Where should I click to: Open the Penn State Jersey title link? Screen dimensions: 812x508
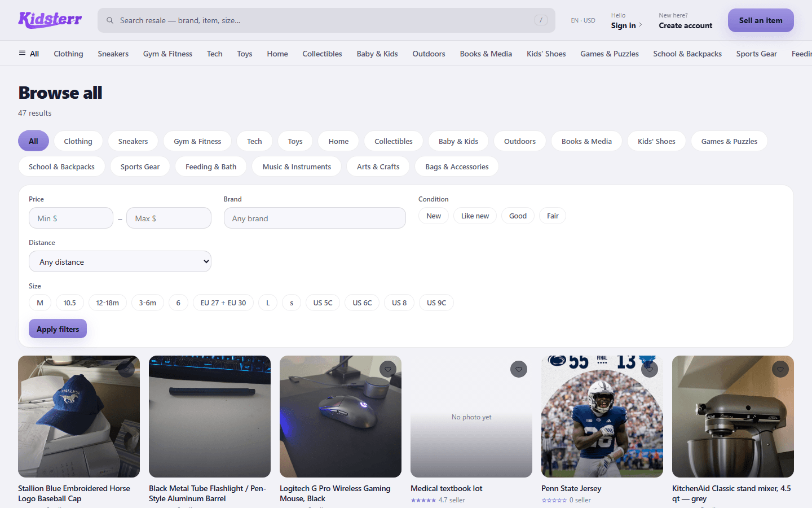tap(571, 488)
